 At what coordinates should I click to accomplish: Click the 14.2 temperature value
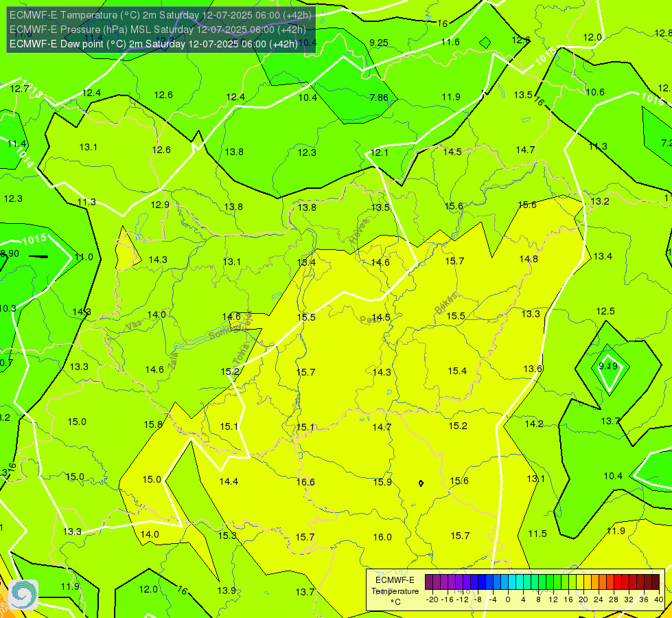click(534, 424)
